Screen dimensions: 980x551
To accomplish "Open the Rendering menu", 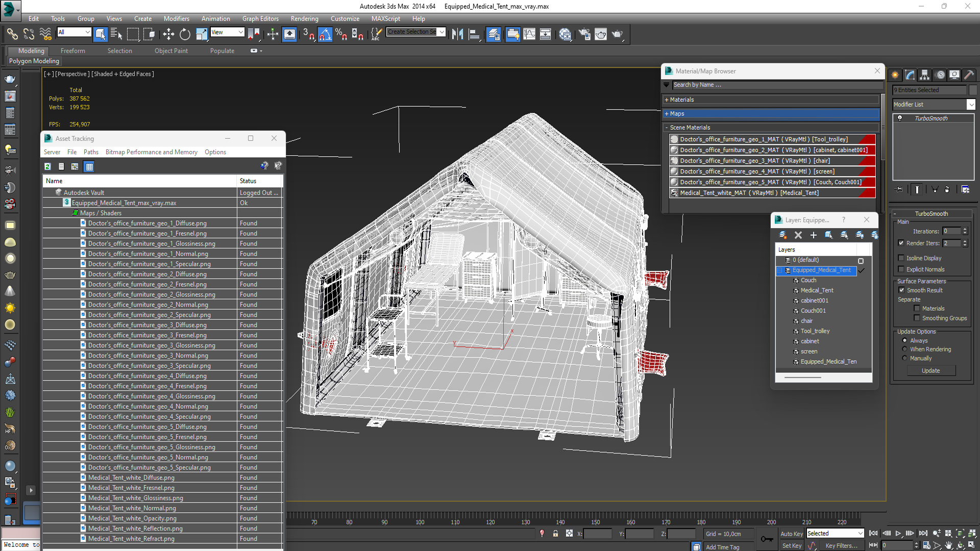I will pyautogui.click(x=304, y=19).
